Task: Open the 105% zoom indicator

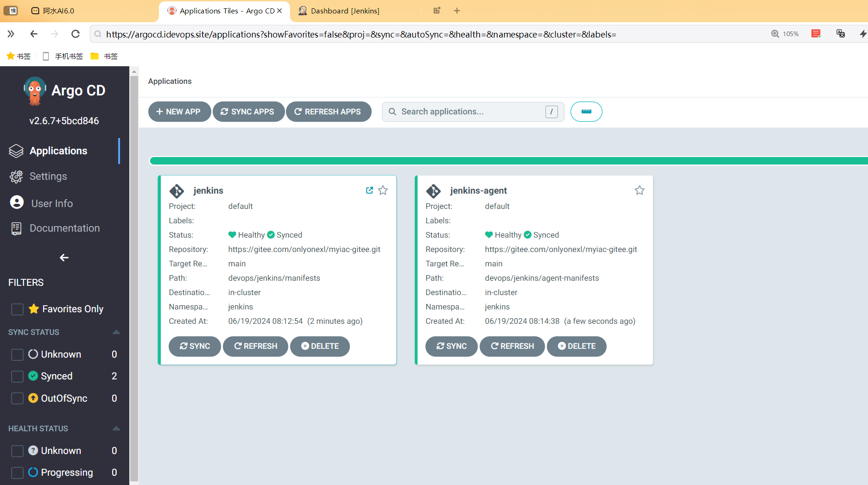Action: coord(785,34)
